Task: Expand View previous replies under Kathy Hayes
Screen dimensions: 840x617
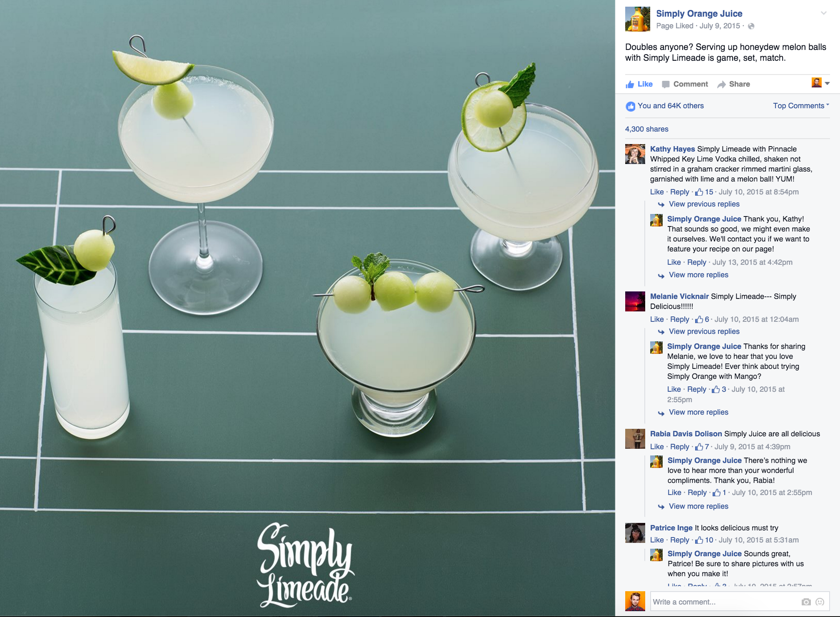Action: [x=704, y=204]
